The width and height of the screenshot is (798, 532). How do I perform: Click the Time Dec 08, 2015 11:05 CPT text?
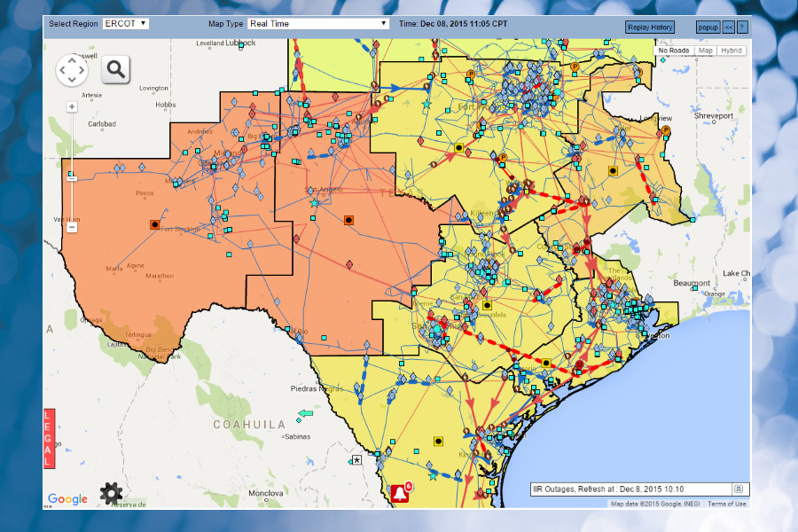point(453,23)
